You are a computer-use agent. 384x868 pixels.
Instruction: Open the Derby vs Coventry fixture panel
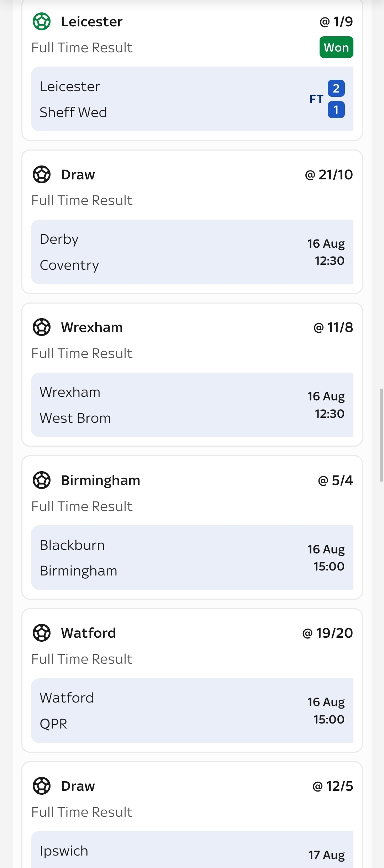[x=192, y=252]
